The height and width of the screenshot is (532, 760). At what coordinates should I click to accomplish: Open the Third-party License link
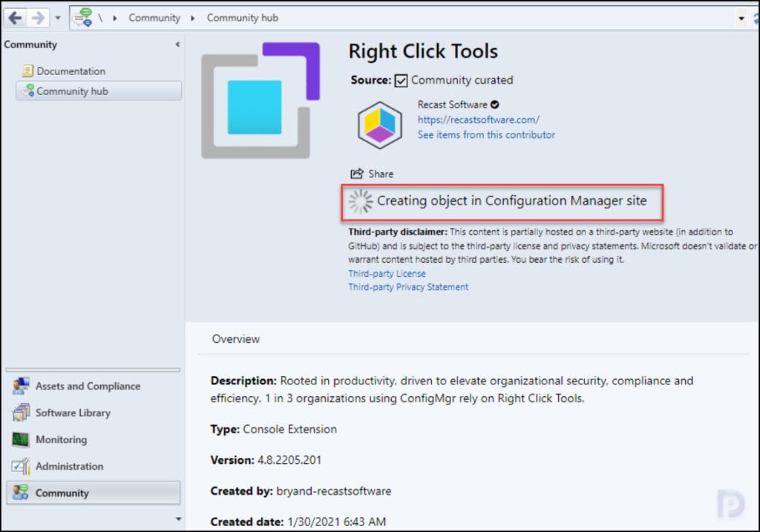[387, 274]
